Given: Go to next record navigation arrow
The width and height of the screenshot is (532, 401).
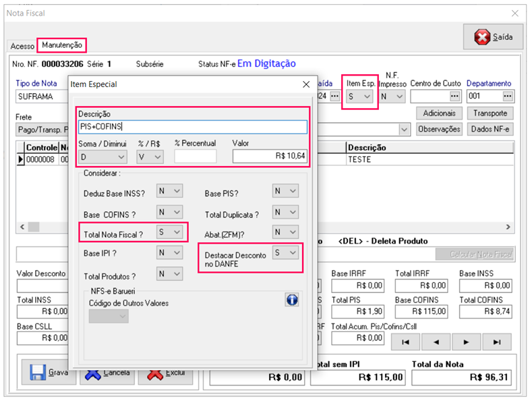Looking at the screenshot, I should coord(466,342).
